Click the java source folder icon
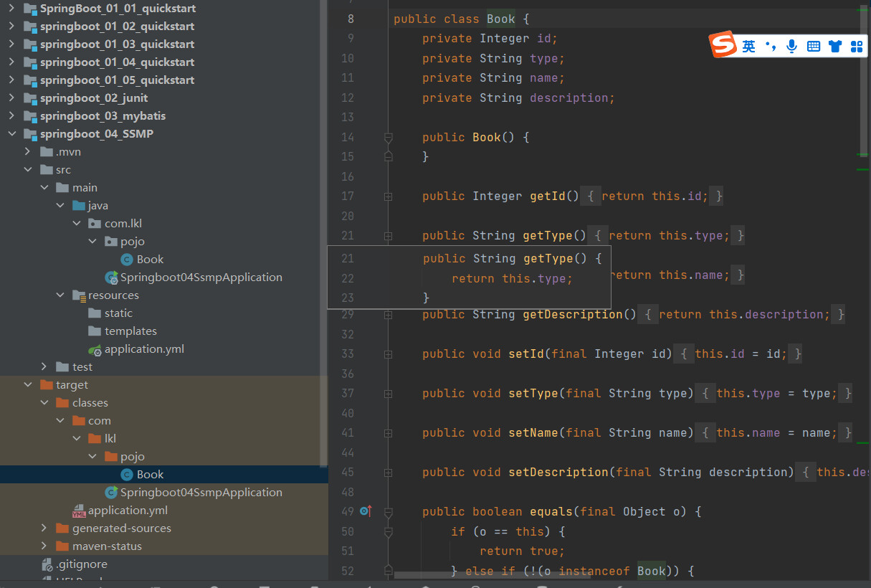Screen dimensions: 871x588 pos(79,206)
